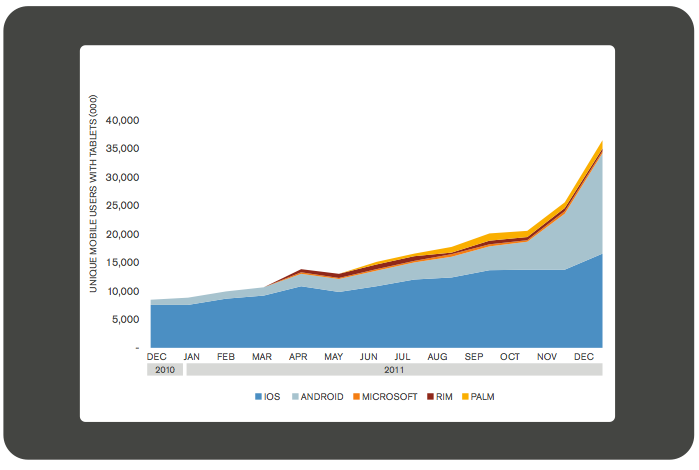The height and width of the screenshot is (470, 699).
Task: Click the OCT month label
Action: click(x=510, y=357)
